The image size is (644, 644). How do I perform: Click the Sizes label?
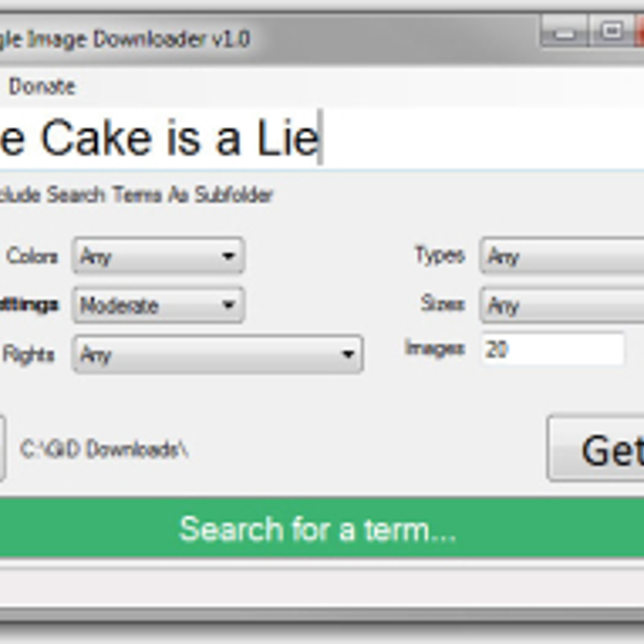[x=442, y=304]
